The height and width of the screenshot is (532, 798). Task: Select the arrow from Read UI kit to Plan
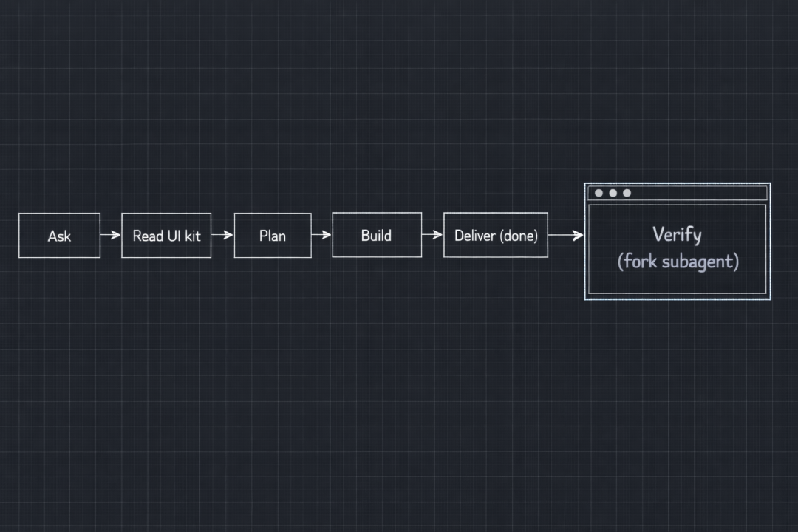tap(222, 236)
